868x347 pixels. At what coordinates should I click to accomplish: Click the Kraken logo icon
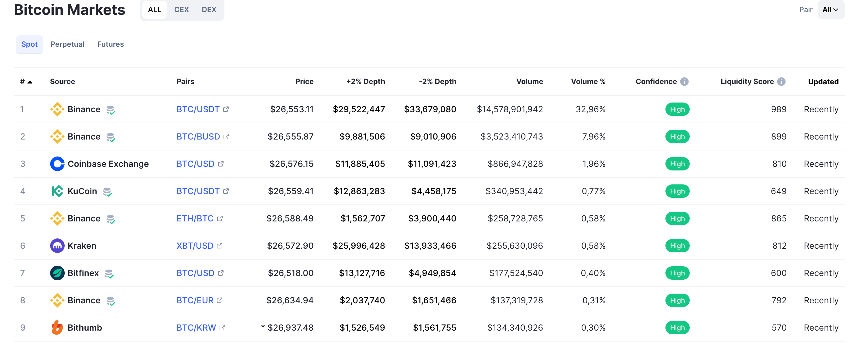(57, 246)
